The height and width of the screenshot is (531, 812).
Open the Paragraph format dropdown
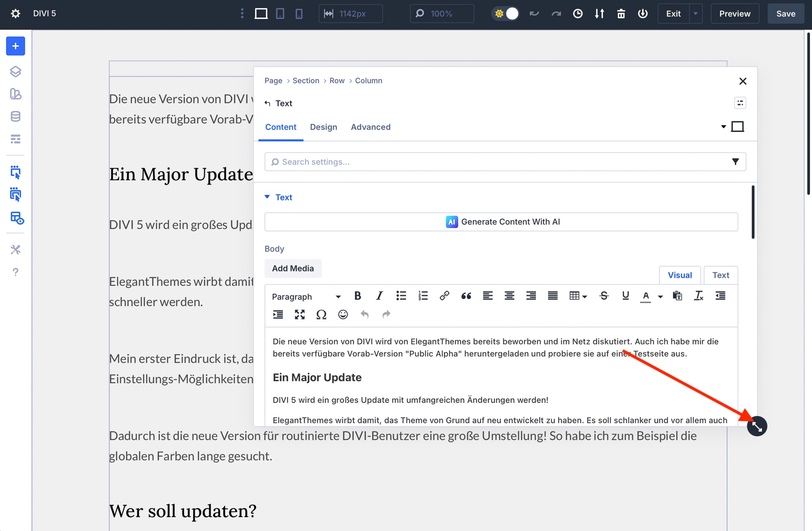coord(306,296)
